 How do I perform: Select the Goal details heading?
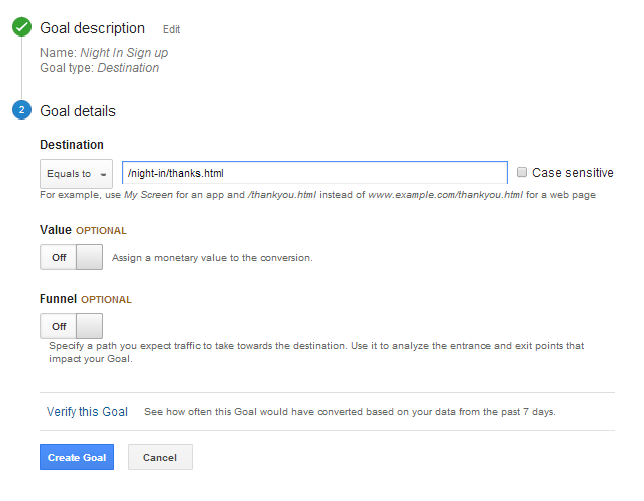click(78, 111)
